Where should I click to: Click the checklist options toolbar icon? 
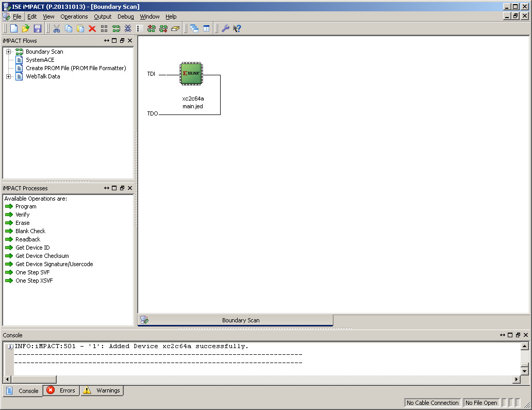[140, 28]
